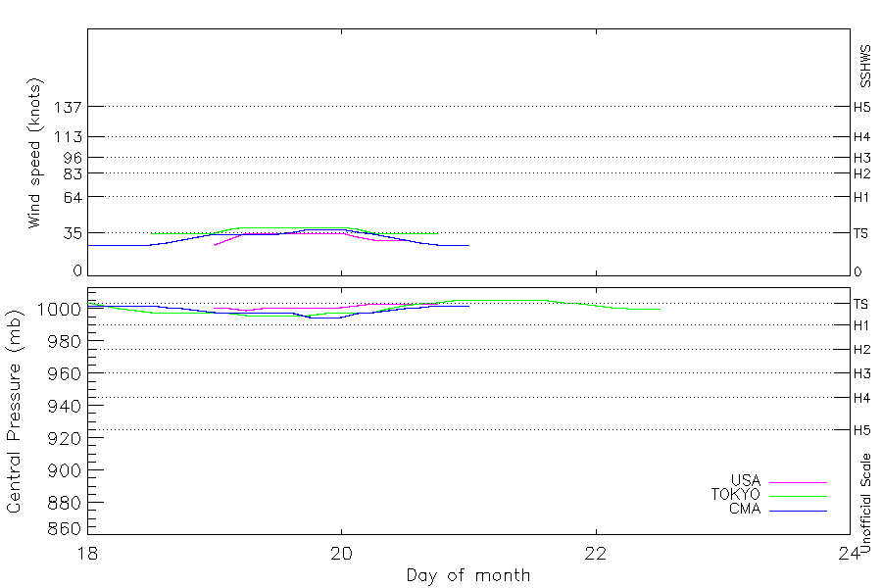Click the magenta USA legend line sample
The image size is (882, 588).
point(798,483)
